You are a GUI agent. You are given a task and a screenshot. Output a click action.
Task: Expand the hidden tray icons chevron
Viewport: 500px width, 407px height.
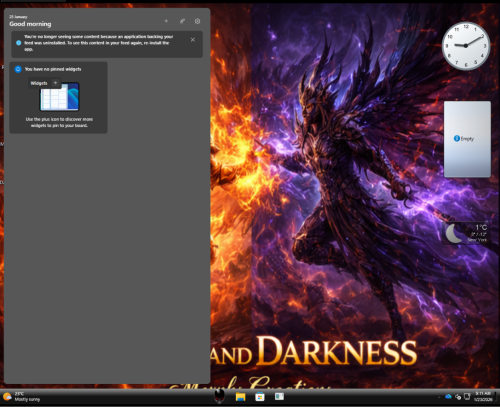pos(439,397)
